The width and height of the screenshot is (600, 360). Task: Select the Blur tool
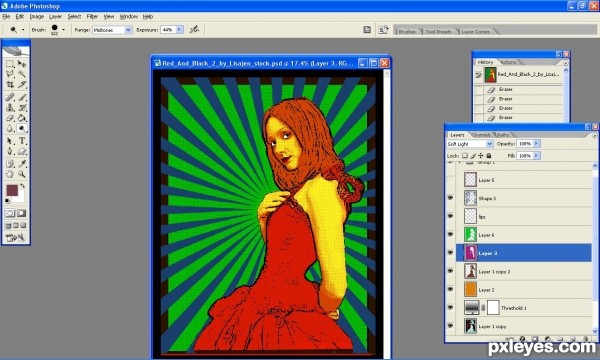click(x=10, y=129)
